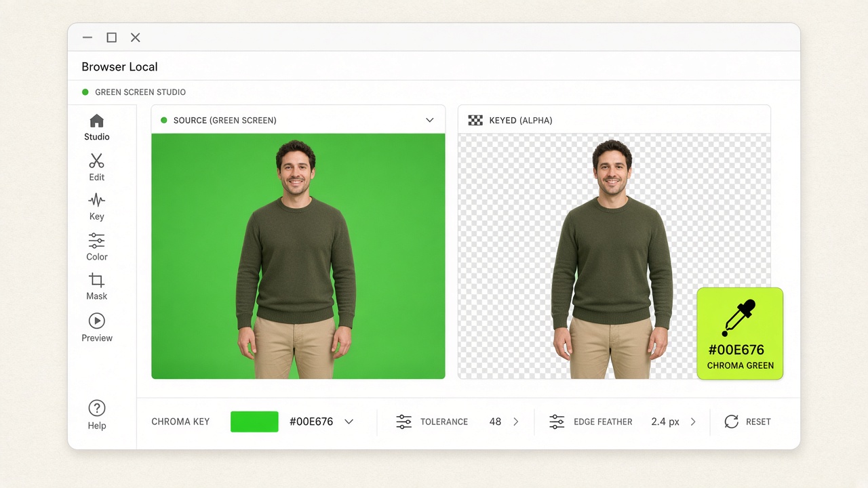The width and height of the screenshot is (868, 488).
Task: Close the application window
Action: tap(136, 37)
